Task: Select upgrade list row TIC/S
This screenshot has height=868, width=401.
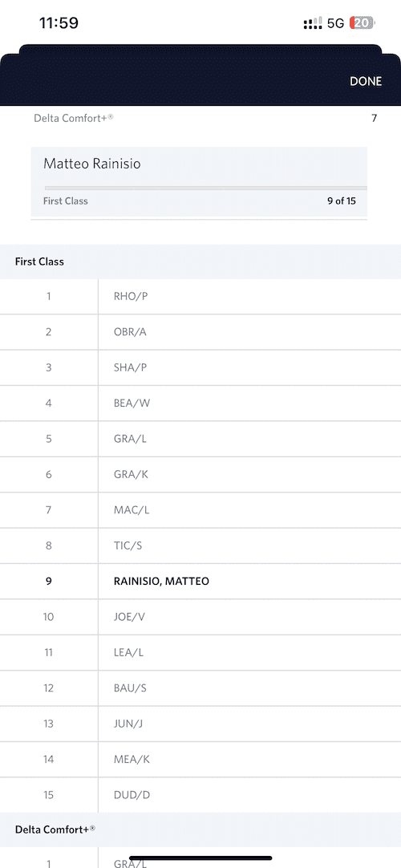Action: tap(200, 546)
